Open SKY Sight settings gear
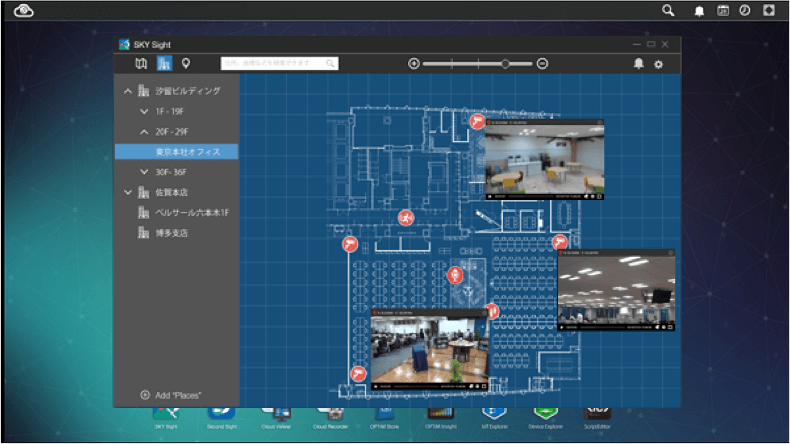Viewport: 790px width, 444px height. (x=659, y=64)
